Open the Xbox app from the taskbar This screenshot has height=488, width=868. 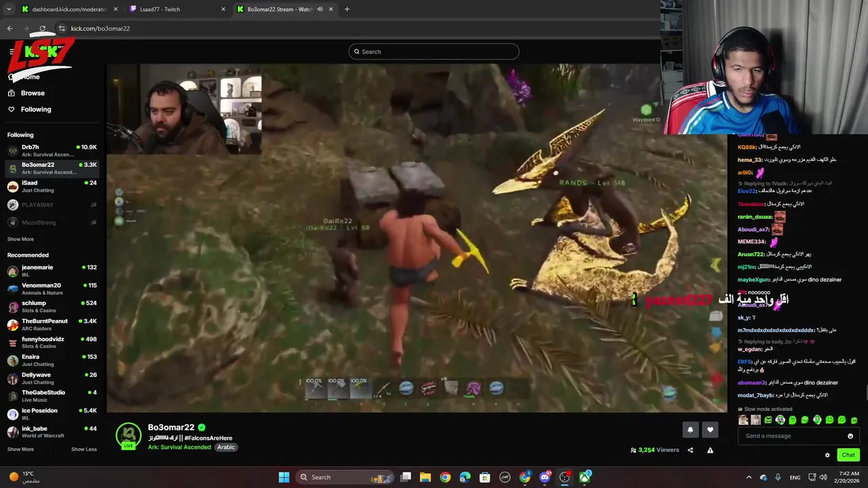tap(585, 477)
